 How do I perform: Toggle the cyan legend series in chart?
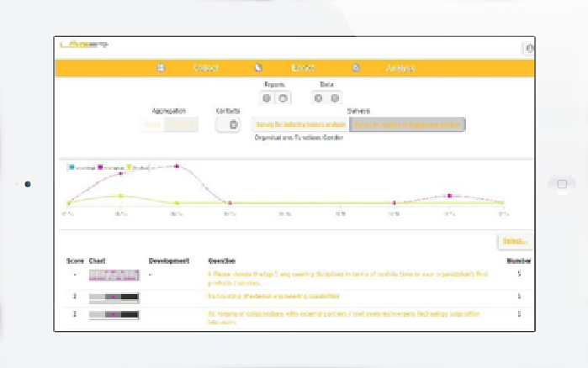82,168
